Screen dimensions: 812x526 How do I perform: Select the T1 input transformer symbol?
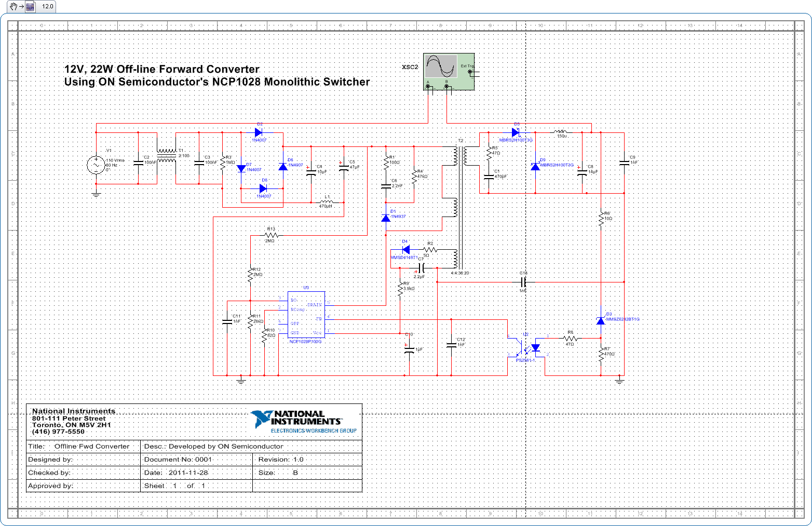[167, 156]
